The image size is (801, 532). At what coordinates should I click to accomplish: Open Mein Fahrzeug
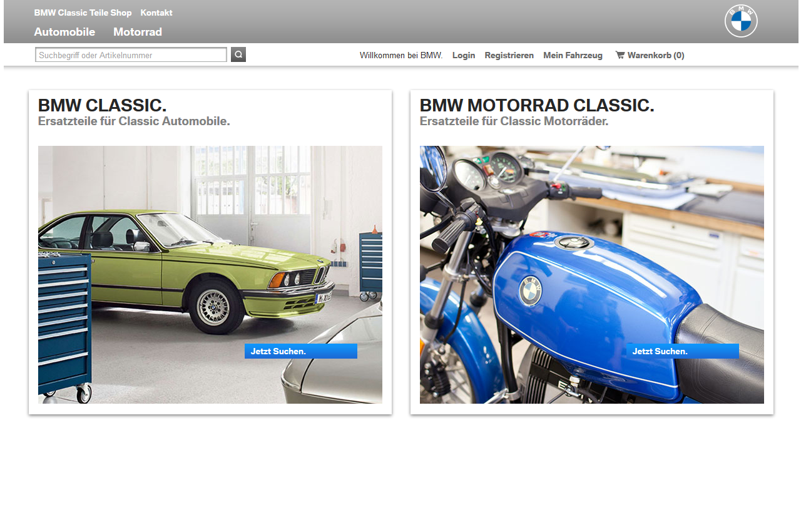(573, 55)
